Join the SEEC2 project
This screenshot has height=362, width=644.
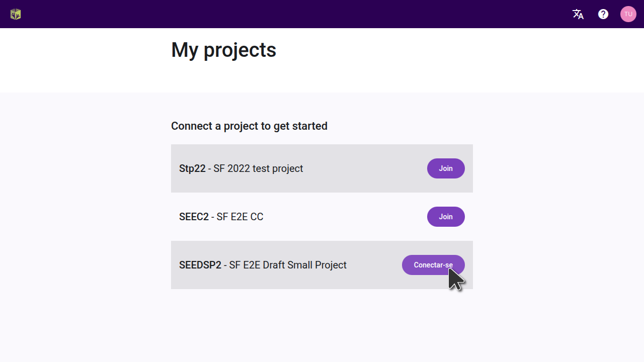click(446, 217)
